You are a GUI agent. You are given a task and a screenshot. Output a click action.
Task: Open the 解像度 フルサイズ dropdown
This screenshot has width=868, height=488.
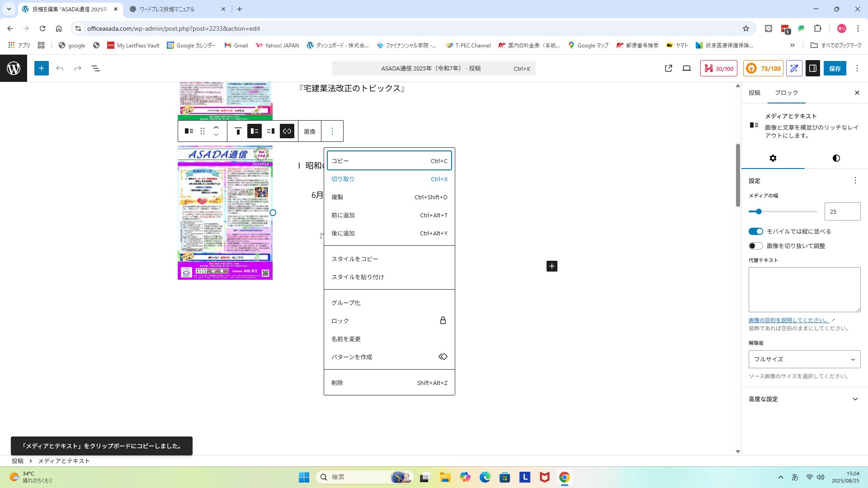(x=804, y=359)
